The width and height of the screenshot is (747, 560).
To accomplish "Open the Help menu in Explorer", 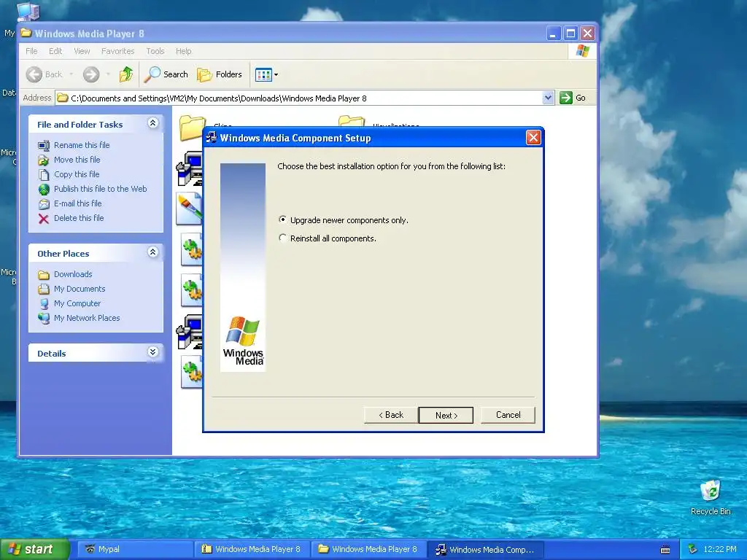I will pyautogui.click(x=183, y=51).
